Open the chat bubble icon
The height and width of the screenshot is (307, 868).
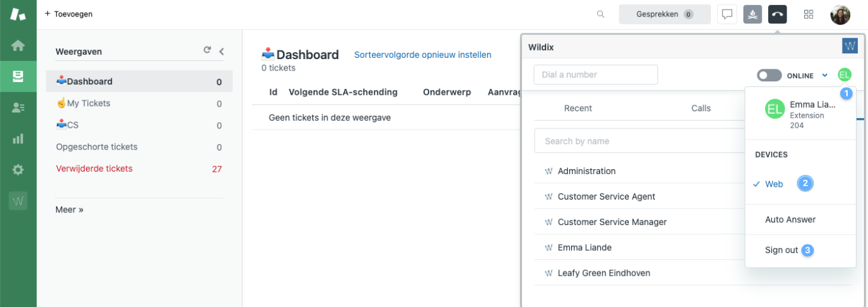click(727, 14)
